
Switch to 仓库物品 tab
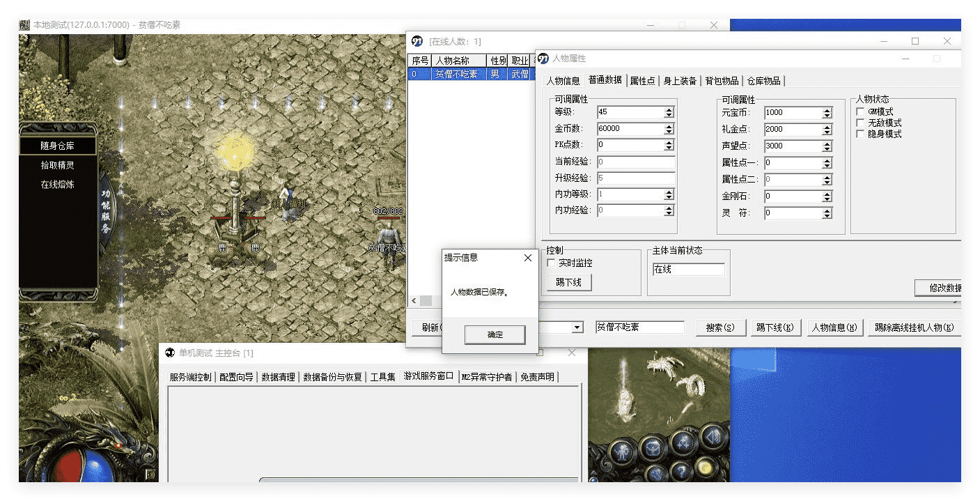coord(764,81)
